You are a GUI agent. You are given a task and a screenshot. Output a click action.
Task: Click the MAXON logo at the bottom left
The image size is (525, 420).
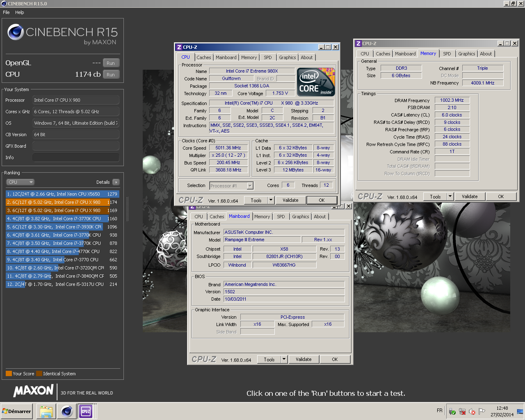(x=34, y=391)
